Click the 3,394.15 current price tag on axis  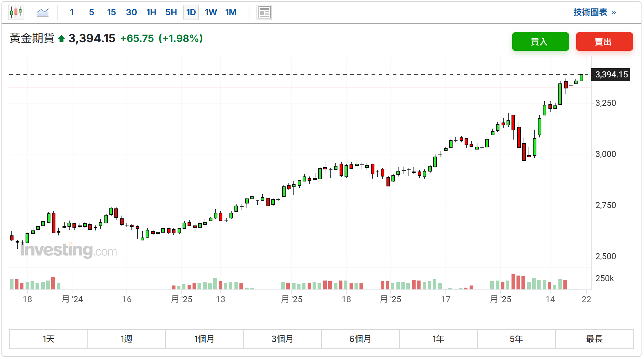[611, 75]
